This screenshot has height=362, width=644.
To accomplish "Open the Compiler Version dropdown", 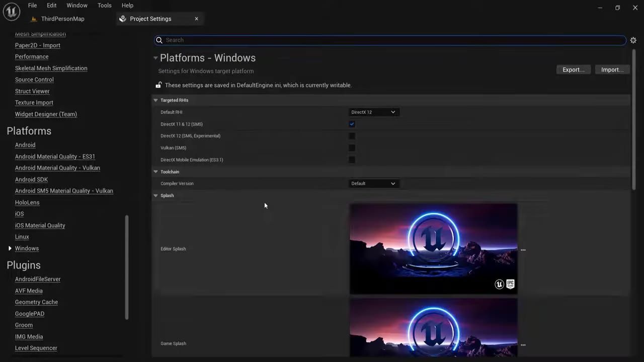I will 373,184.
